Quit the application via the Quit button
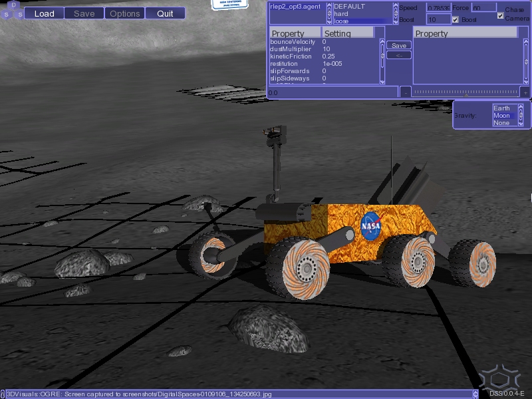The height and width of the screenshot is (399, 532). tap(165, 13)
